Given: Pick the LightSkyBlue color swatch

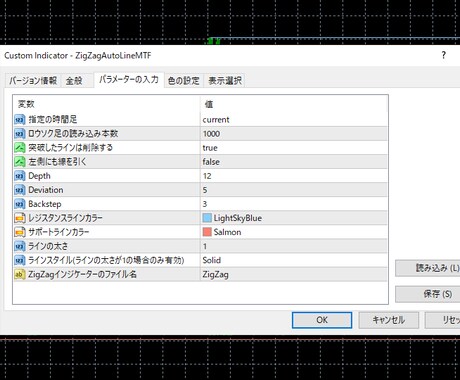Looking at the screenshot, I should [207, 218].
